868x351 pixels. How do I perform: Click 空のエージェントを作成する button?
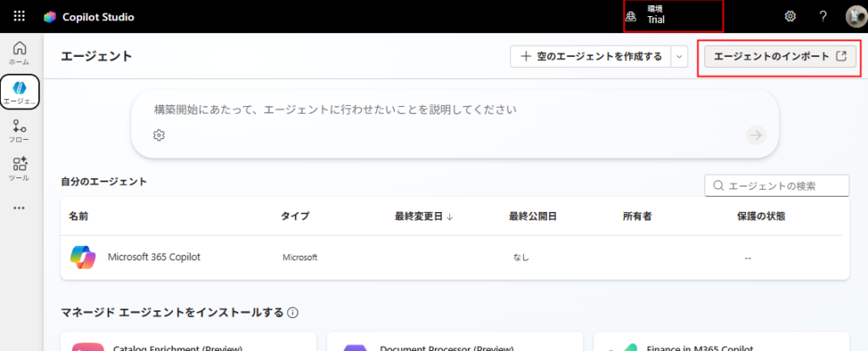tap(590, 57)
